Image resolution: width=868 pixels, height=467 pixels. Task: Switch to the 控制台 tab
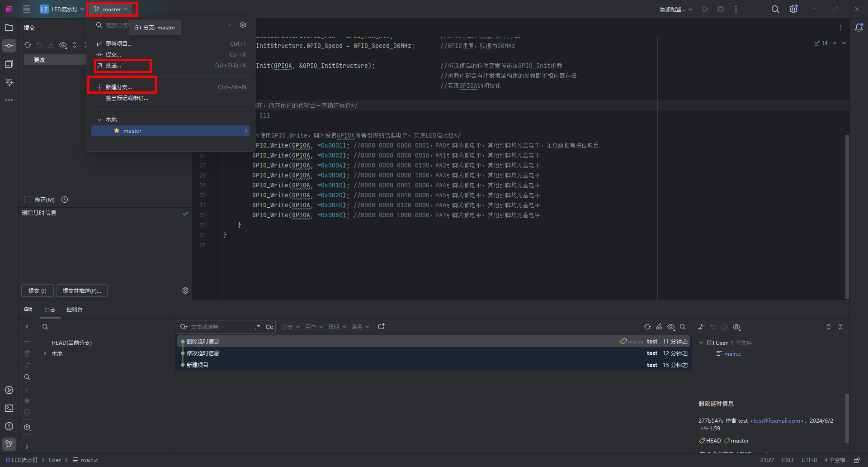coord(74,310)
